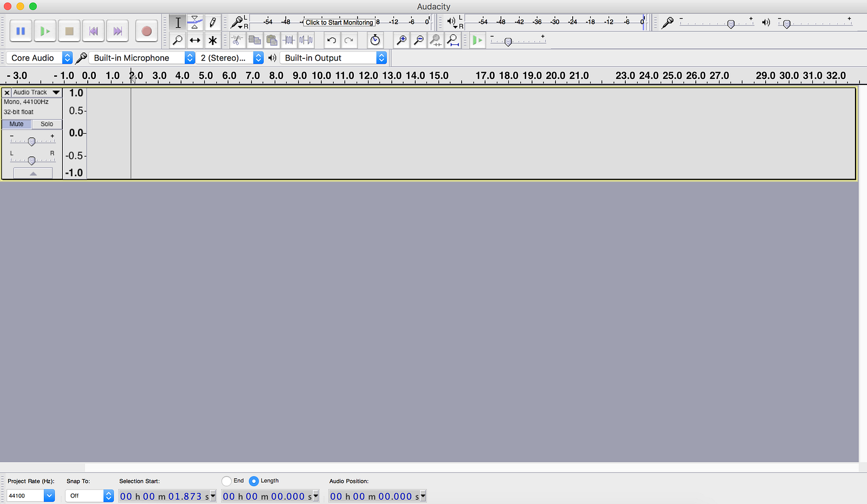
Task: Click the Paste clipboard icon
Action: pyautogui.click(x=271, y=40)
